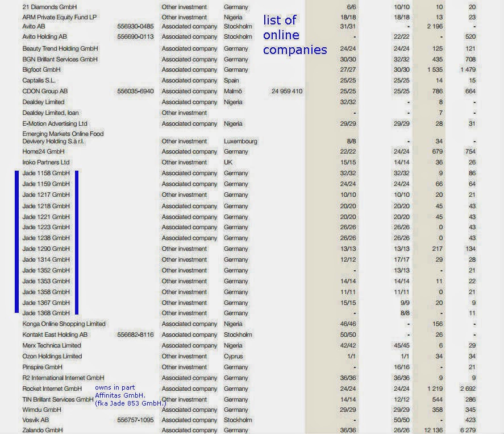Click '17/17' in Jade 1314 row
The height and width of the screenshot is (434, 504).
402,259
